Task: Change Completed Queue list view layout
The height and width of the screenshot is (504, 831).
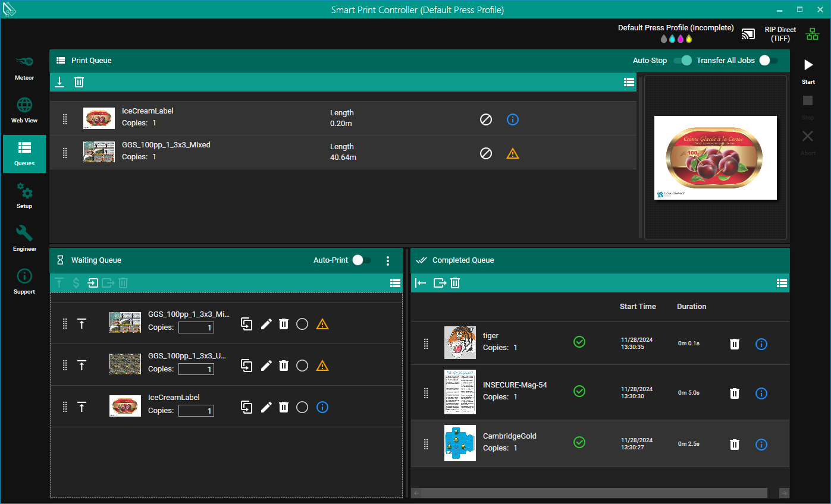Action: point(782,283)
